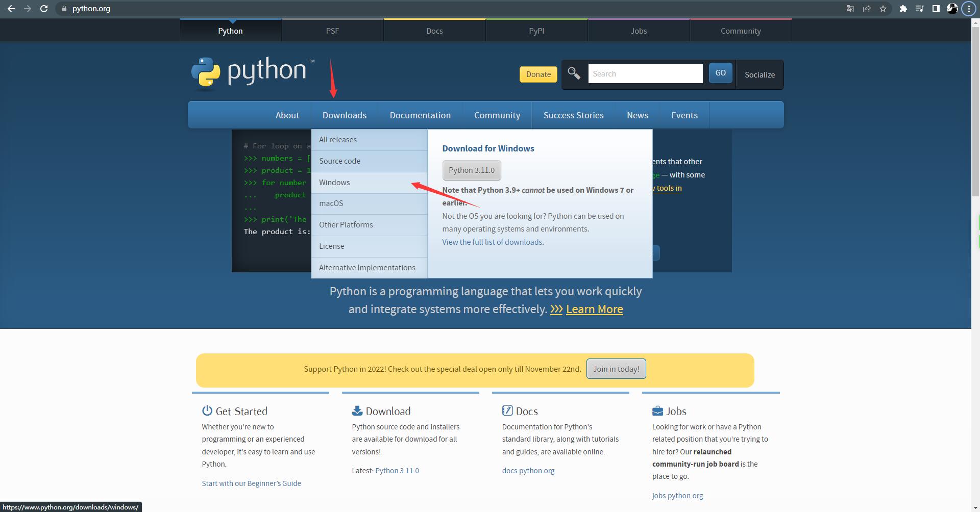
Task: Click the briefcase icon beside Jobs heading
Action: point(657,411)
